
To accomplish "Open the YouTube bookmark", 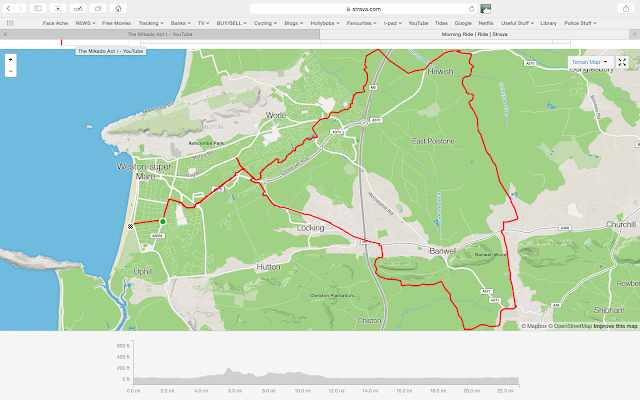I will click(x=418, y=23).
